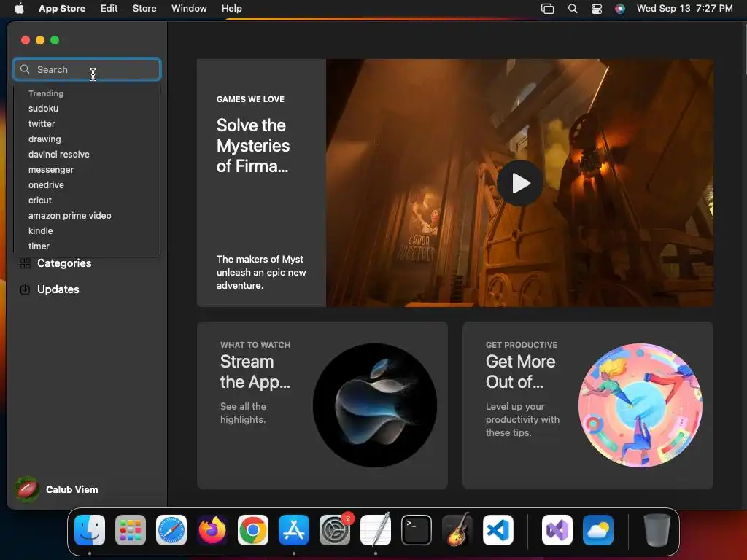Click the Stage Manager menu bar icon
The image size is (747, 560).
point(547,9)
